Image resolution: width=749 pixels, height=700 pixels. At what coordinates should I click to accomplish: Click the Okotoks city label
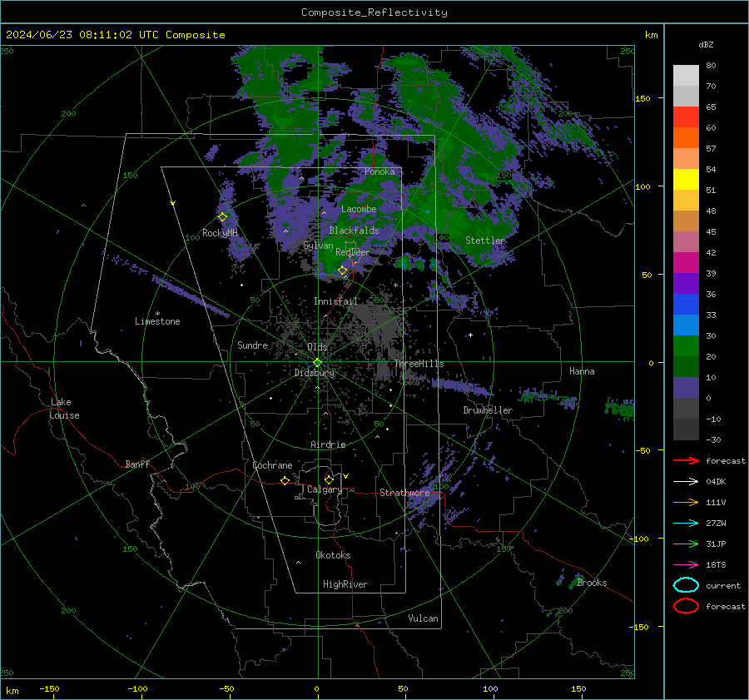[x=333, y=555]
